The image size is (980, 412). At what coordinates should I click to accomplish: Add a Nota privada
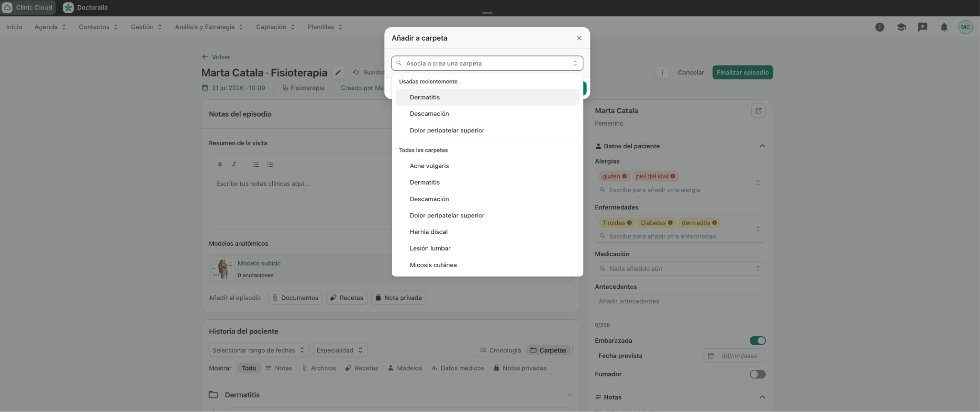[399, 298]
